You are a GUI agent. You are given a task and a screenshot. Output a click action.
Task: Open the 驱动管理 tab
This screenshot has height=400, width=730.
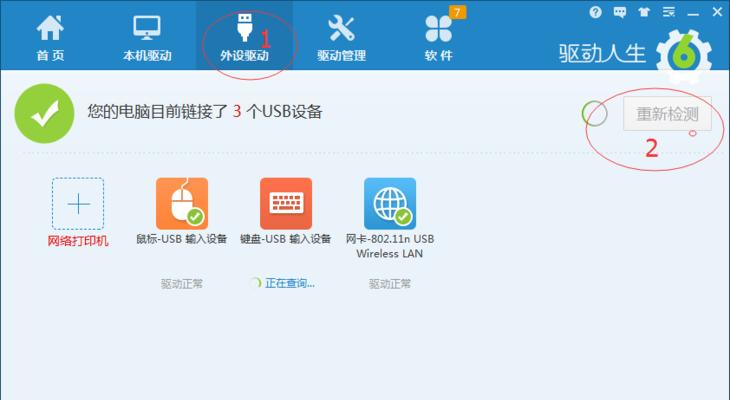(x=341, y=38)
